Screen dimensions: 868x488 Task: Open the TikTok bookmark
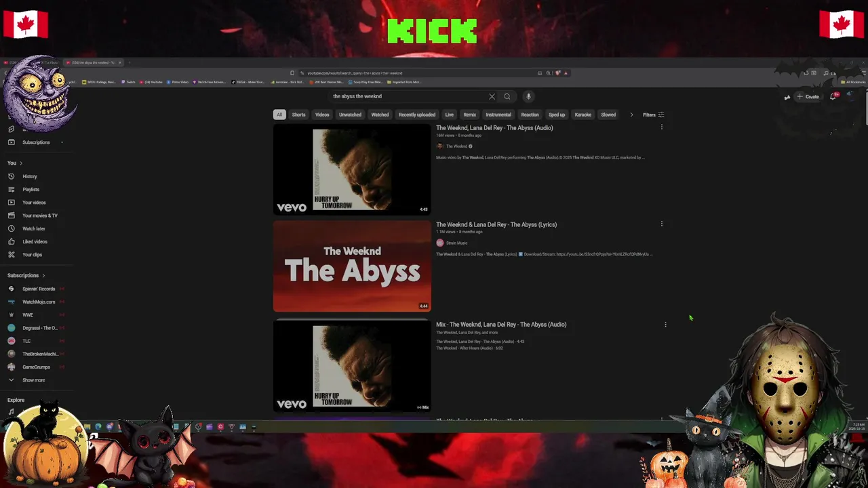[248, 82]
